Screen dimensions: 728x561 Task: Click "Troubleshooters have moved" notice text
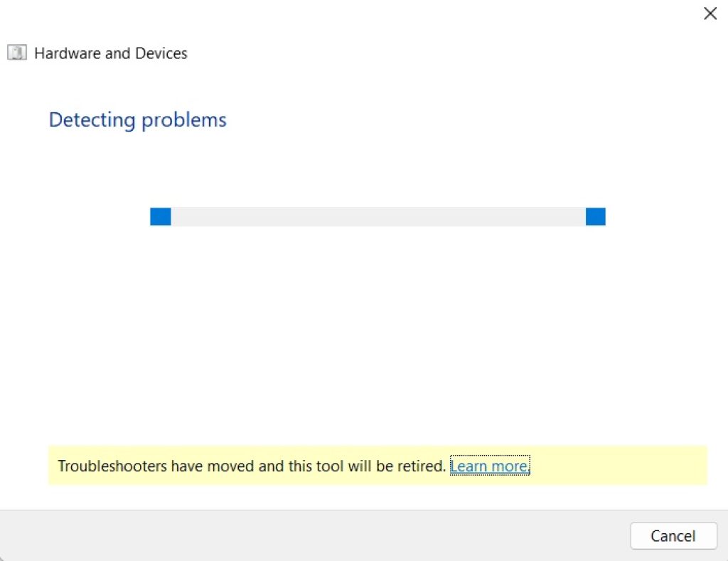click(252, 466)
